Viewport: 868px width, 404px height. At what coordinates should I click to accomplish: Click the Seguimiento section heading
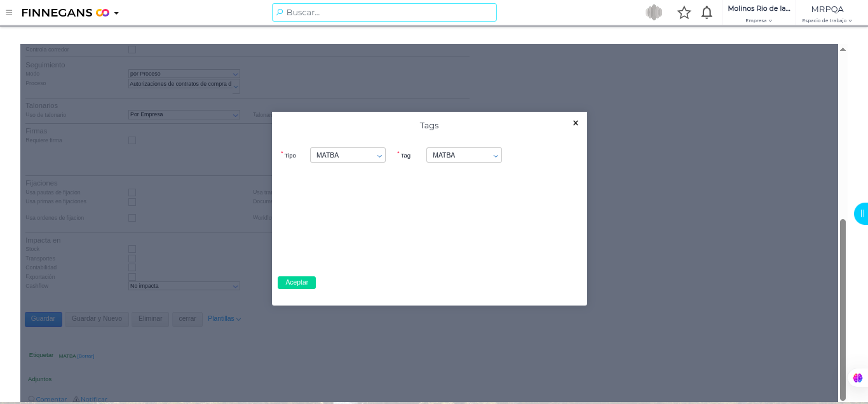[x=45, y=65]
